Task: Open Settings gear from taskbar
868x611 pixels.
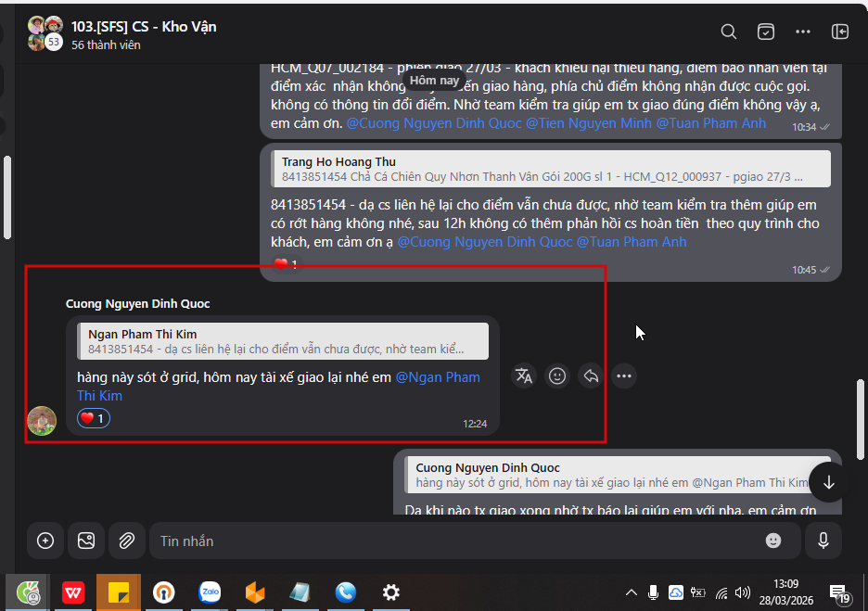Action: click(390, 592)
